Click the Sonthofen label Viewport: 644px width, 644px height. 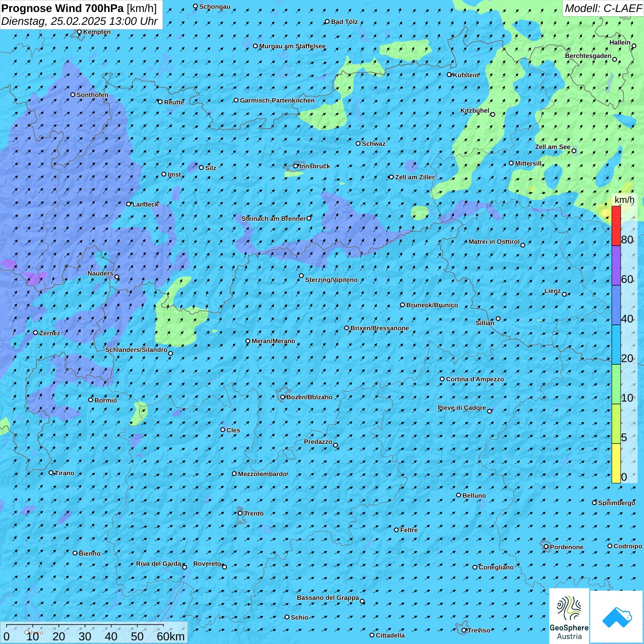point(92,95)
